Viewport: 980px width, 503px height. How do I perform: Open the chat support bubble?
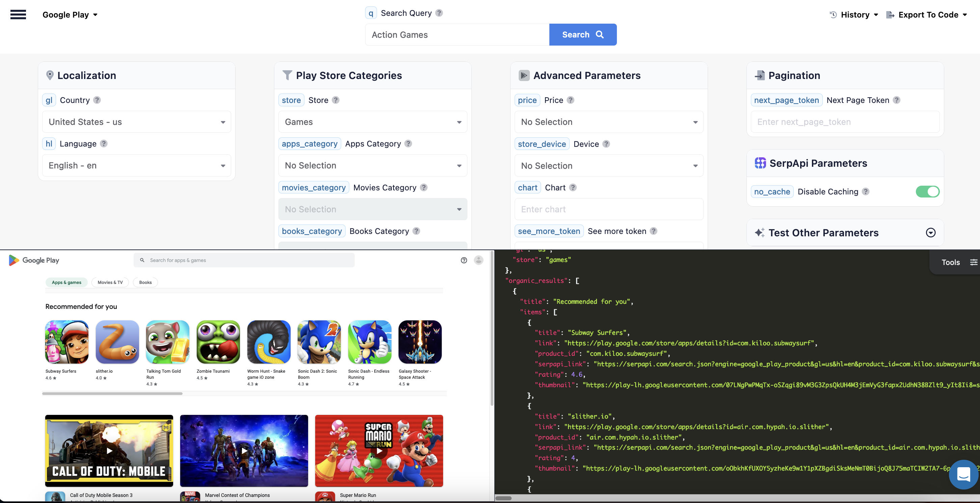point(964,474)
